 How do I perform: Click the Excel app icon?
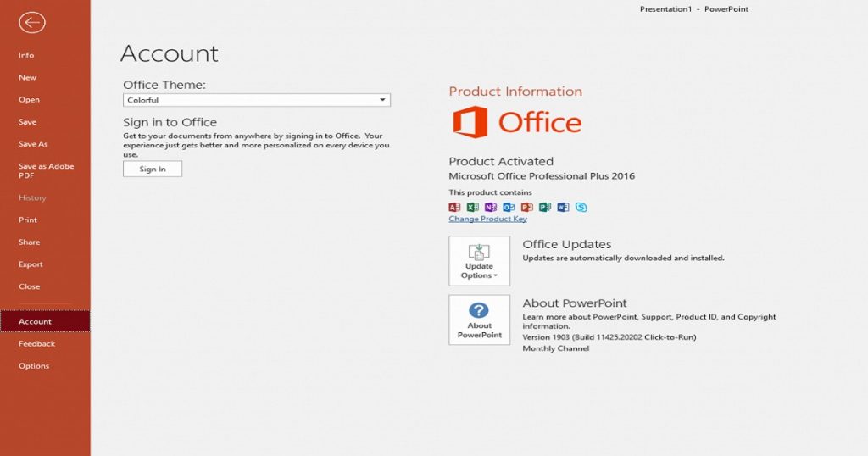point(472,207)
